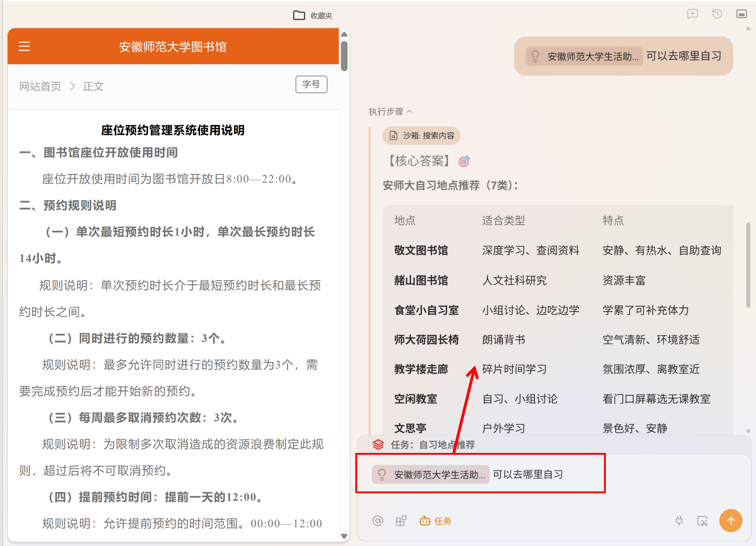Image resolution: width=756 pixels, height=546 pixels.
Task: Click the 文思亭 table cell
Action: click(x=410, y=428)
